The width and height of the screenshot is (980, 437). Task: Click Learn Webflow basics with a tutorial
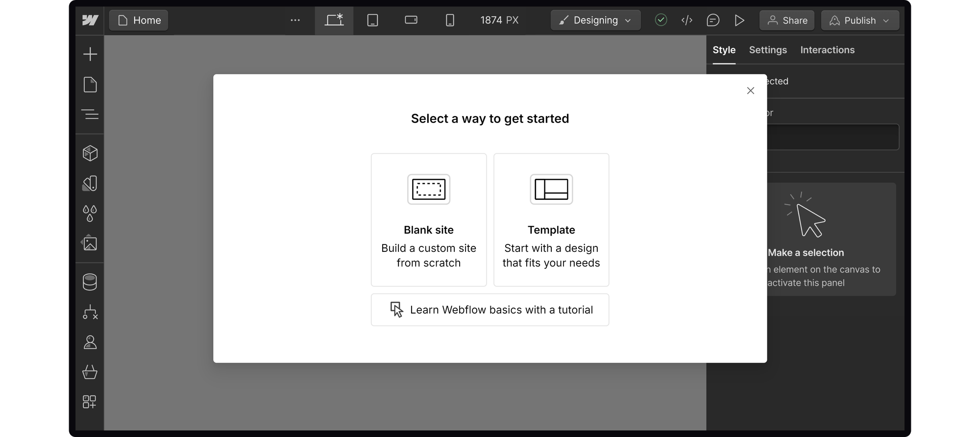tap(490, 310)
